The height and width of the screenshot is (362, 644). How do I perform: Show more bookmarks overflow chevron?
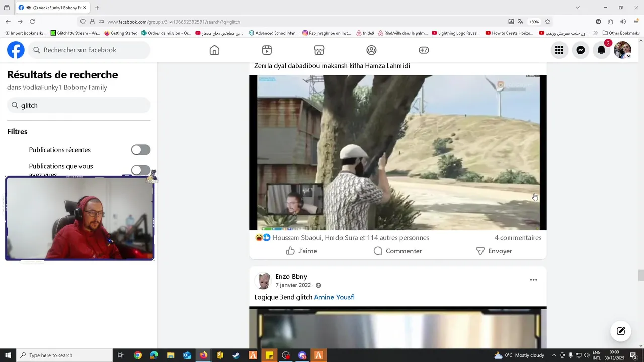tap(596, 33)
